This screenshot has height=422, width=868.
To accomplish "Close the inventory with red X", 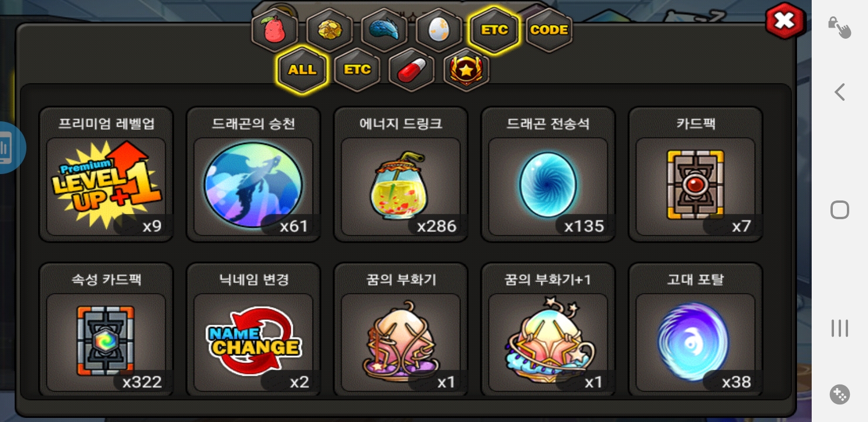I will [784, 21].
